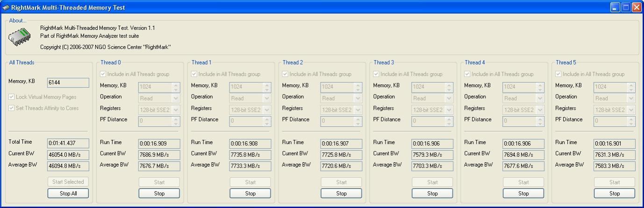Screen dimensions: 644x208
Task: Click Thread 4 Average BW 7677.6 MB/s
Action: point(524,166)
